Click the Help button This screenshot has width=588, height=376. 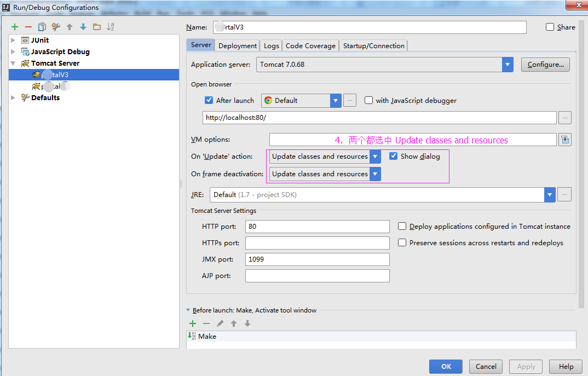tap(566, 367)
